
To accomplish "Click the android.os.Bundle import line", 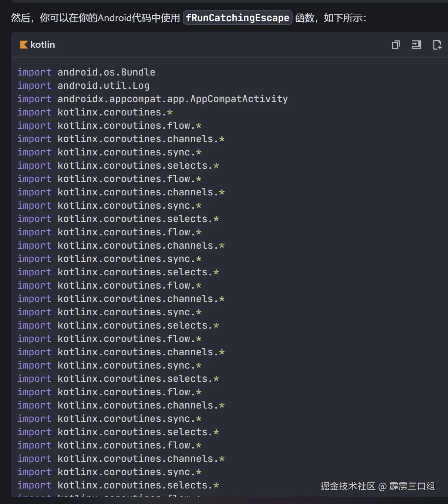I will 86,72.
